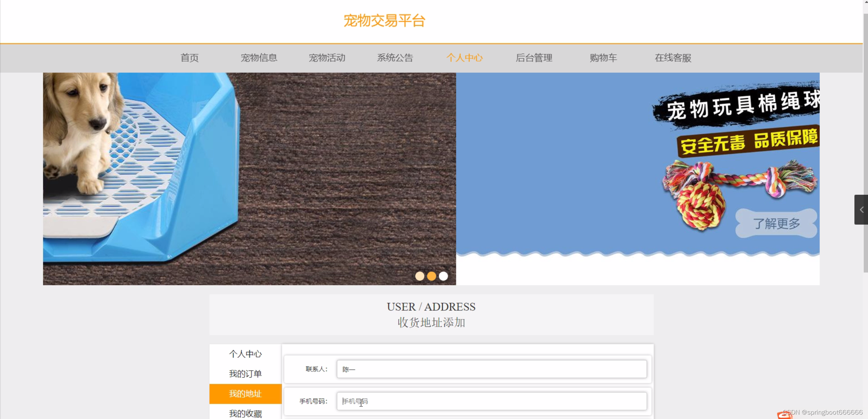Open 系统公告 from the navigation bar
This screenshot has width=868, height=419.
[x=395, y=58]
